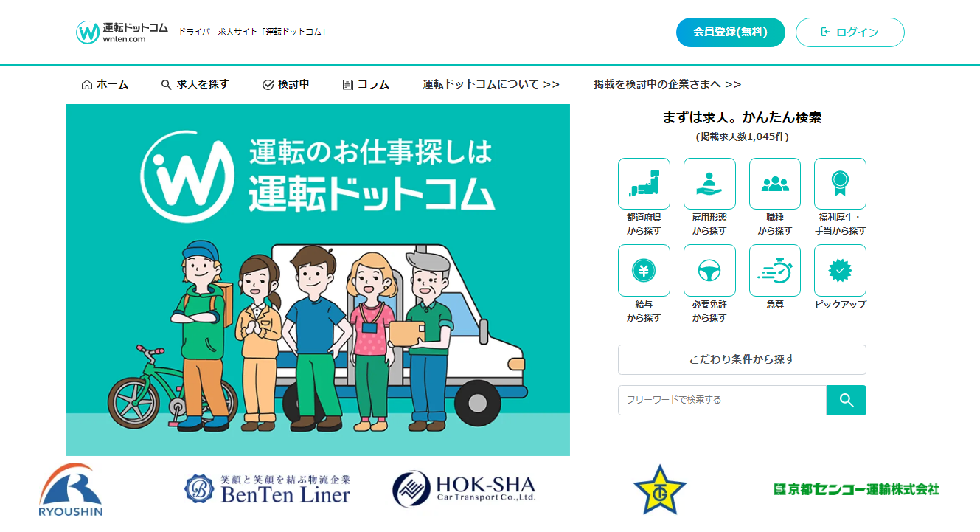Focus the フリーワードで検索する input field
980x532 pixels.
click(722, 400)
